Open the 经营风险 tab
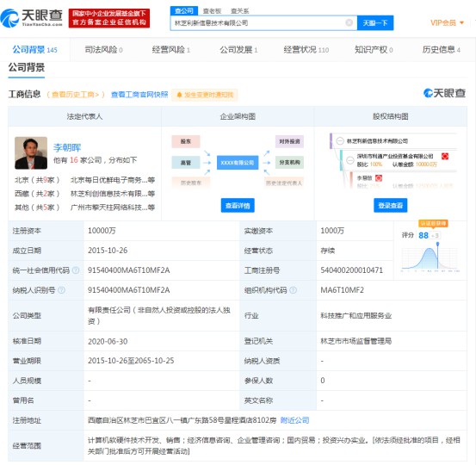The width and height of the screenshot is (476, 465). [x=171, y=49]
